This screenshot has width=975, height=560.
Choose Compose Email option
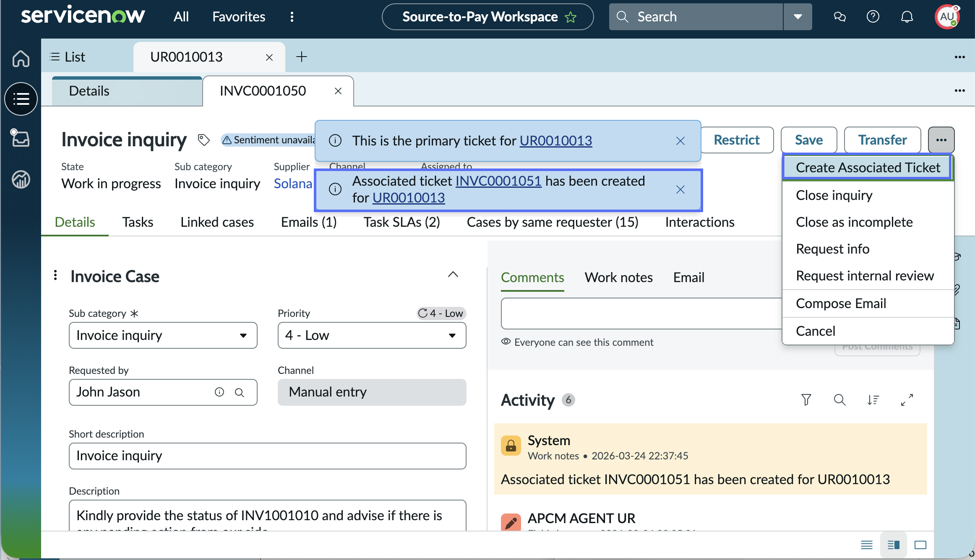(x=868, y=303)
